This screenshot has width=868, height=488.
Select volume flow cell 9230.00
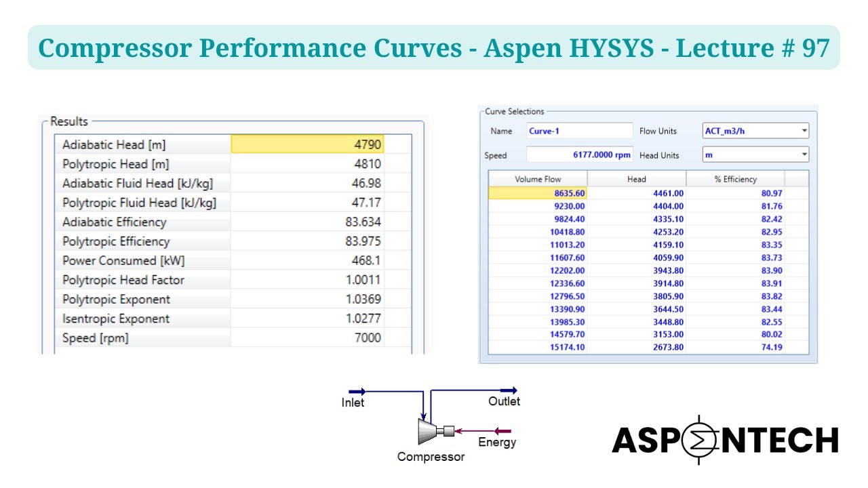pyautogui.click(x=538, y=206)
